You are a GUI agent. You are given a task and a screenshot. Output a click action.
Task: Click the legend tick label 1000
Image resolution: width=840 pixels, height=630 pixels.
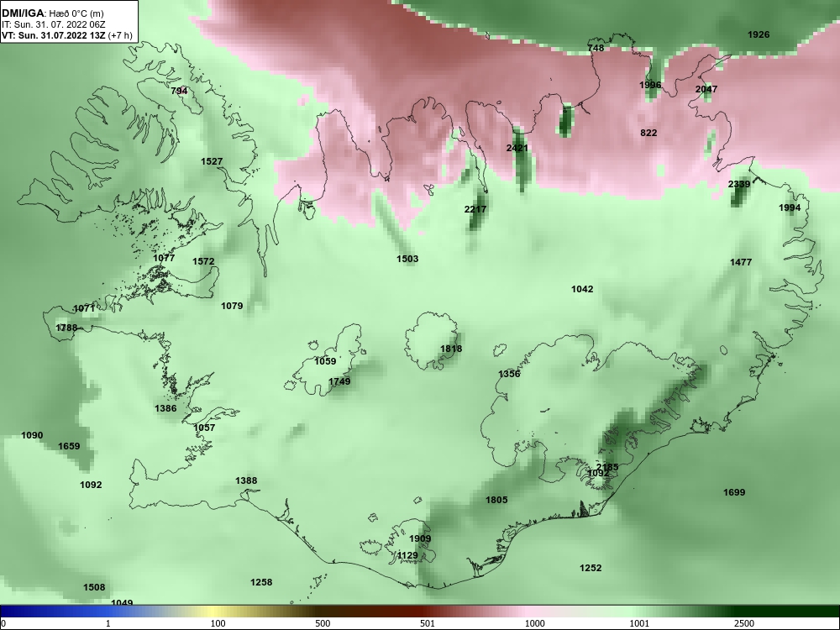534,623
